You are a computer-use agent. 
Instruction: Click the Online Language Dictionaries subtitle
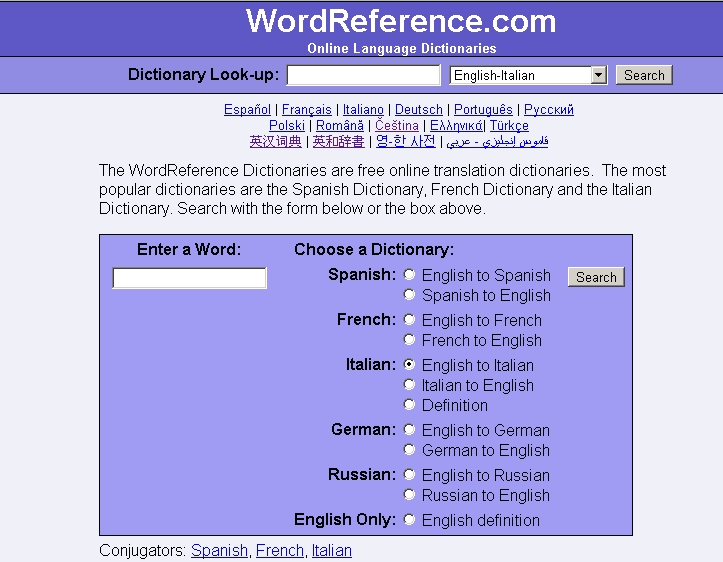(x=402, y=48)
